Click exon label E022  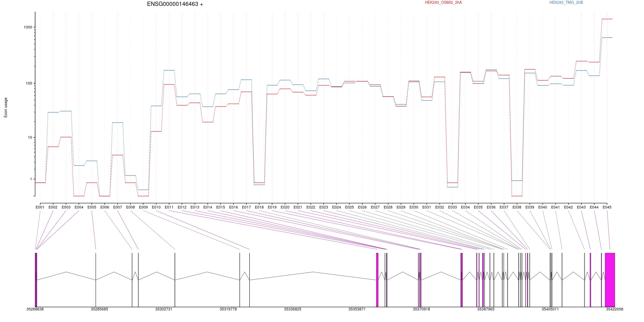point(311,207)
